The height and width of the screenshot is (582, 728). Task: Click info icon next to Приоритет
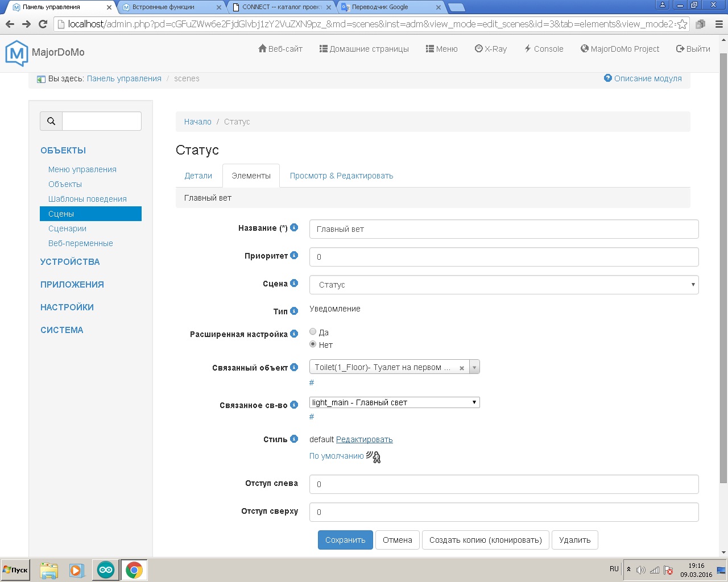(294, 255)
